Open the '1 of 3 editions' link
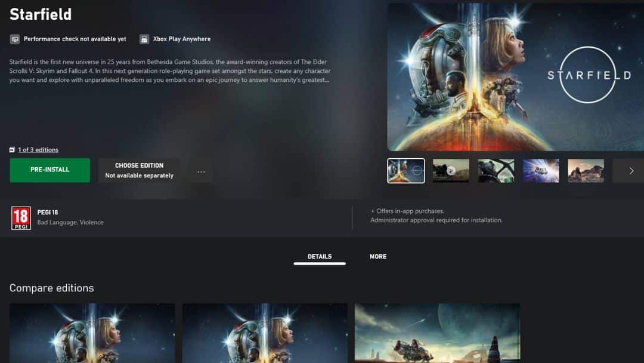The height and width of the screenshot is (363, 644). point(38,150)
